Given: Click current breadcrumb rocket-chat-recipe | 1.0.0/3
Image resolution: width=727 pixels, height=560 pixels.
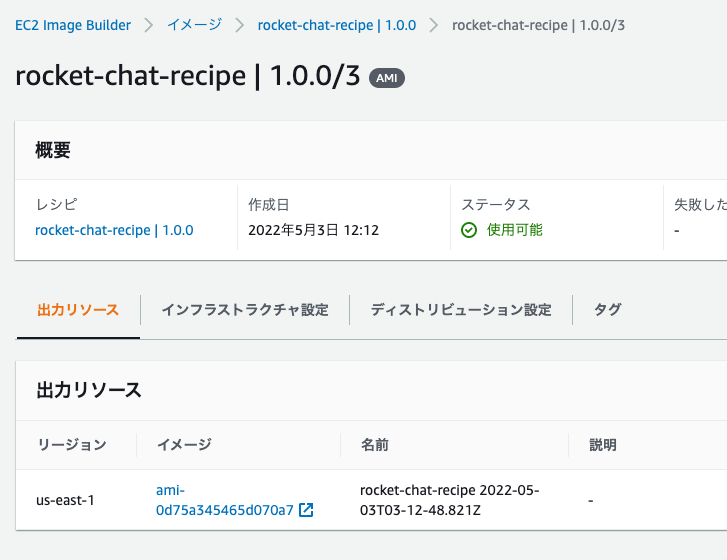Looking at the screenshot, I should pos(538,25).
